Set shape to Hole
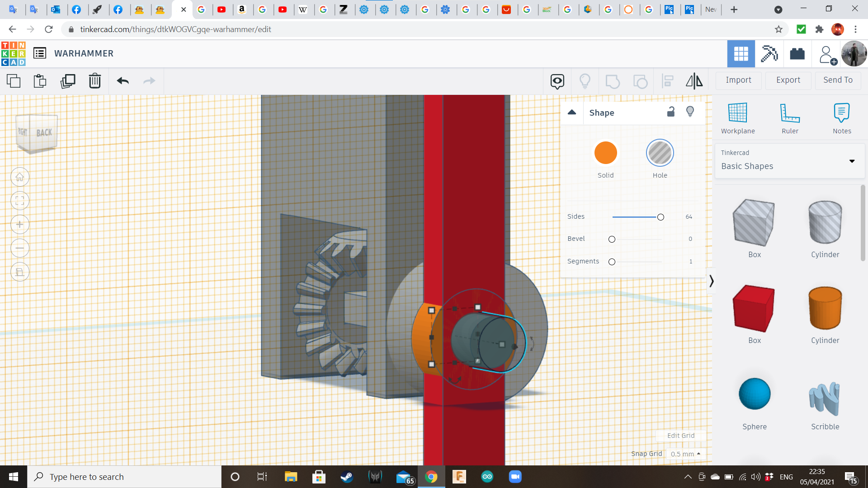This screenshot has height=488, width=868. tap(660, 154)
